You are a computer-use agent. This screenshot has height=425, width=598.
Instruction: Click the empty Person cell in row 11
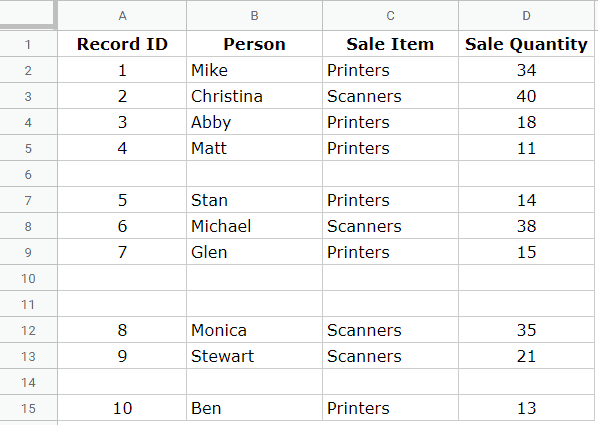pyautogui.click(x=254, y=304)
